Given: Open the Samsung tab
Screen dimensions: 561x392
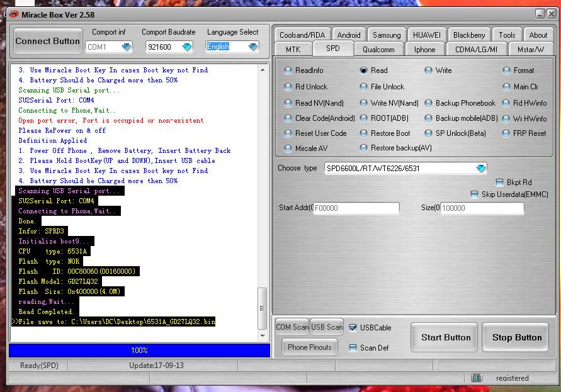Looking at the screenshot, I should coord(387,35).
